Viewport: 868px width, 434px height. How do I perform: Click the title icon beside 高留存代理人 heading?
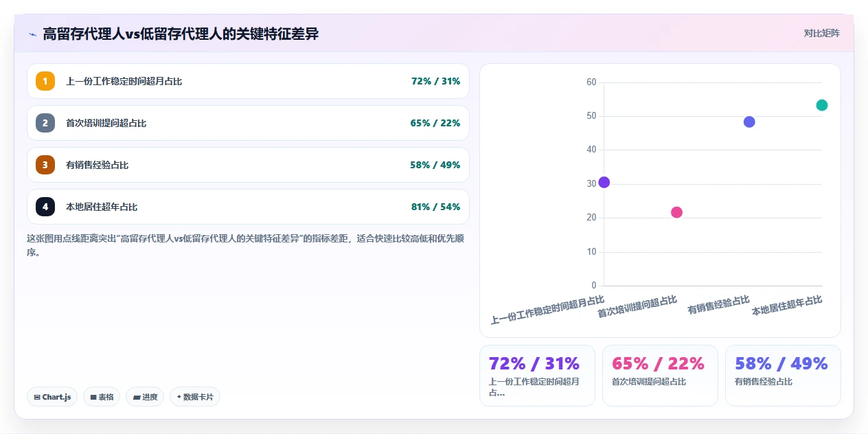(32, 34)
